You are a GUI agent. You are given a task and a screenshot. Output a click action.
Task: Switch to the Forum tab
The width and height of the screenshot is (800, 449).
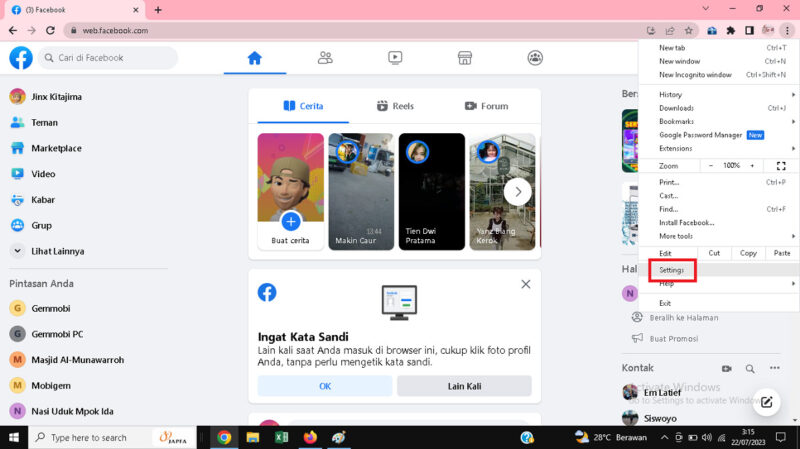pos(486,106)
